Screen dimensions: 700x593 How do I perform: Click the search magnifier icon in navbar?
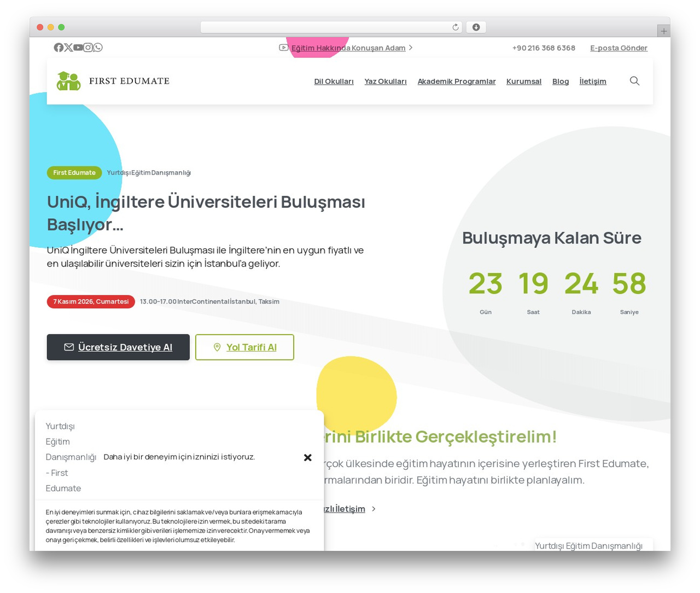pos(634,81)
